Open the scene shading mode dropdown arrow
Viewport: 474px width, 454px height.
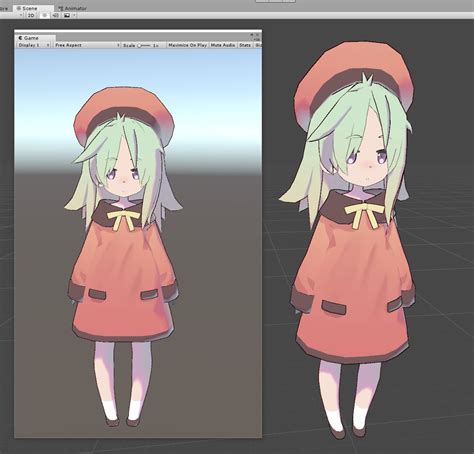(x=21, y=15)
